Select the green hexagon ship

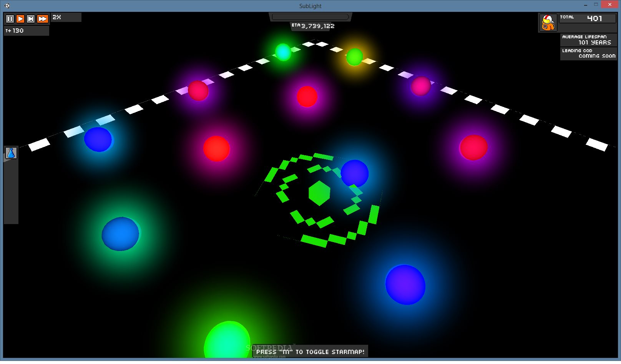point(319,193)
